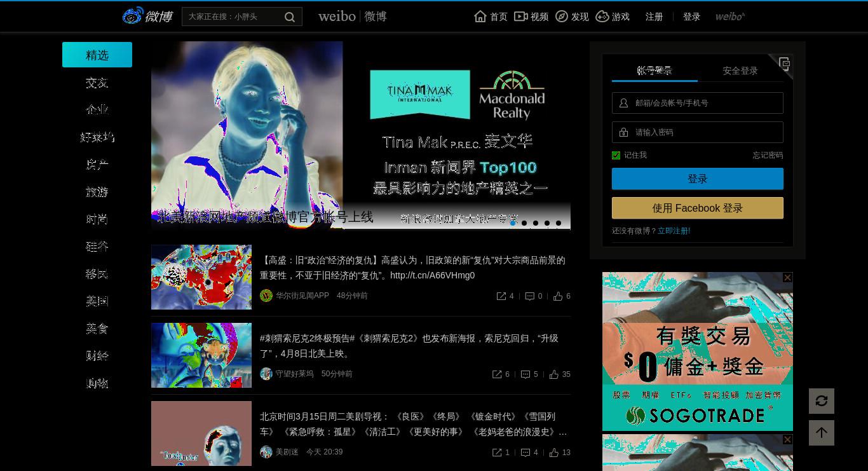Select 好莱坞 category in sidebar

point(97,137)
